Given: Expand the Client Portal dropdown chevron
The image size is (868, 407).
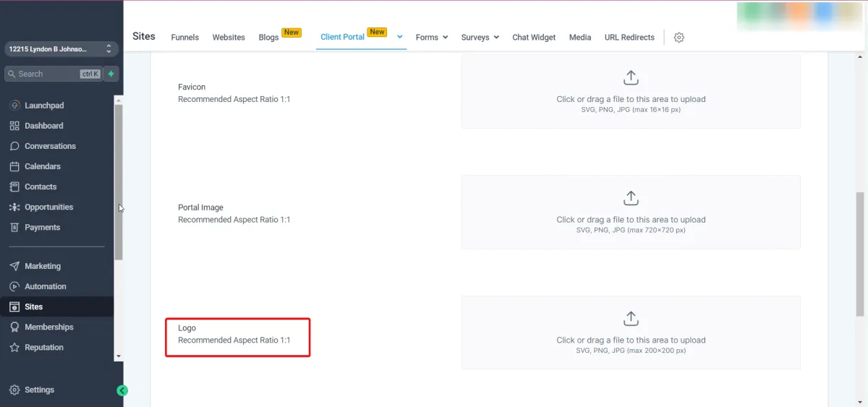Looking at the screenshot, I should coord(400,37).
